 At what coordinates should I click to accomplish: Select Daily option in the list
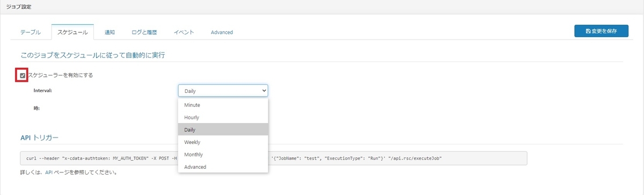[x=223, y=129]
